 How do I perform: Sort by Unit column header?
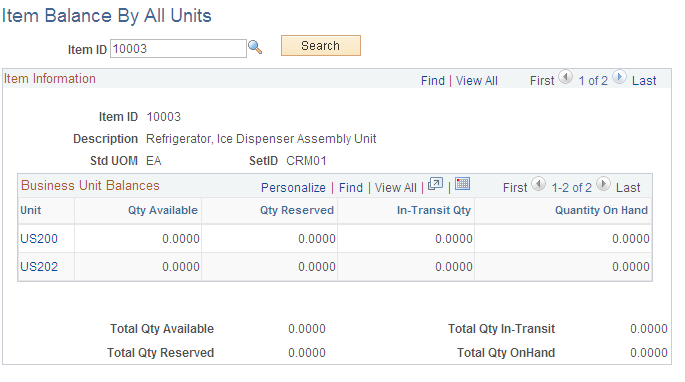(31, 210)
